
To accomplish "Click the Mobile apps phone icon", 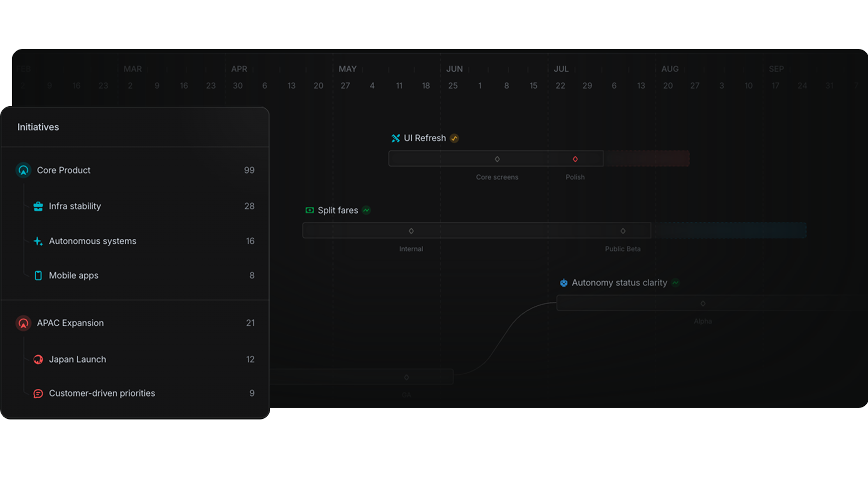I will click(38, 276).
